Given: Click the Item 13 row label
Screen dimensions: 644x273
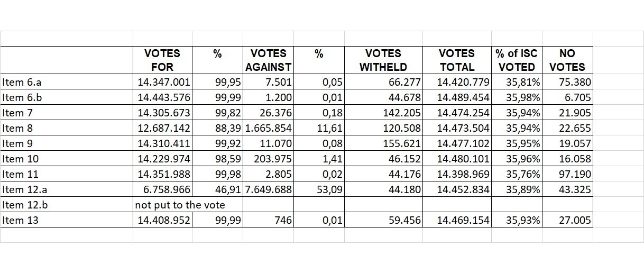Looking at the screenshot, I should point(21,221).
